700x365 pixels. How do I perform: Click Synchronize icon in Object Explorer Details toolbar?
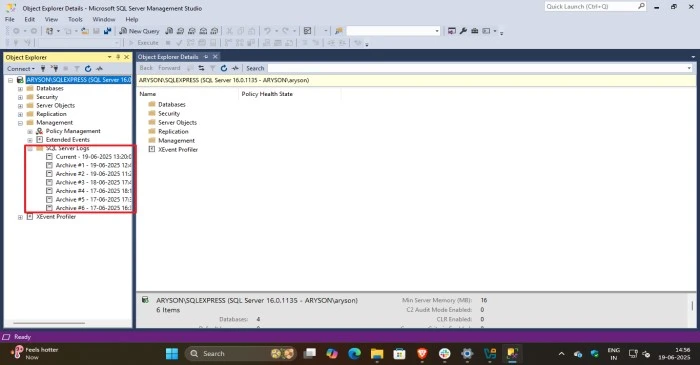point(201,68)
